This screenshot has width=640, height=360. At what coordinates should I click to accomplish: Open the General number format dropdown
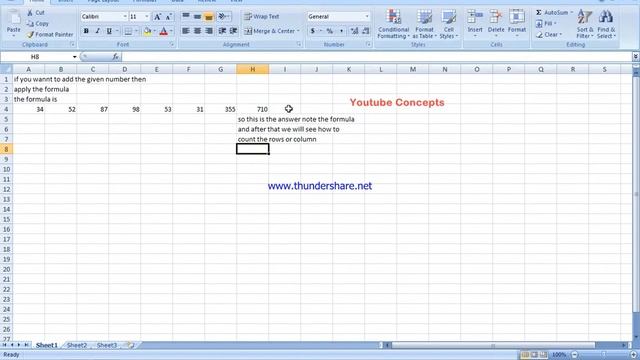367,17
